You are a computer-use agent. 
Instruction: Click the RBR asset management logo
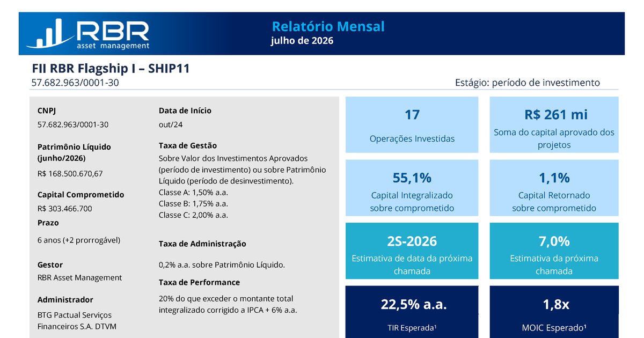click(87, 33)
